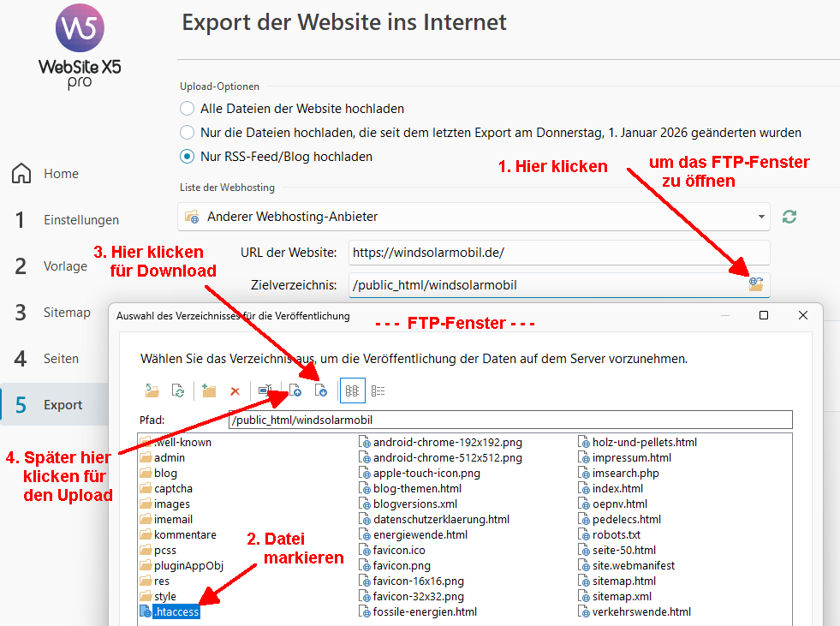Click the parent folder icon in FTP toolbar

152,391
